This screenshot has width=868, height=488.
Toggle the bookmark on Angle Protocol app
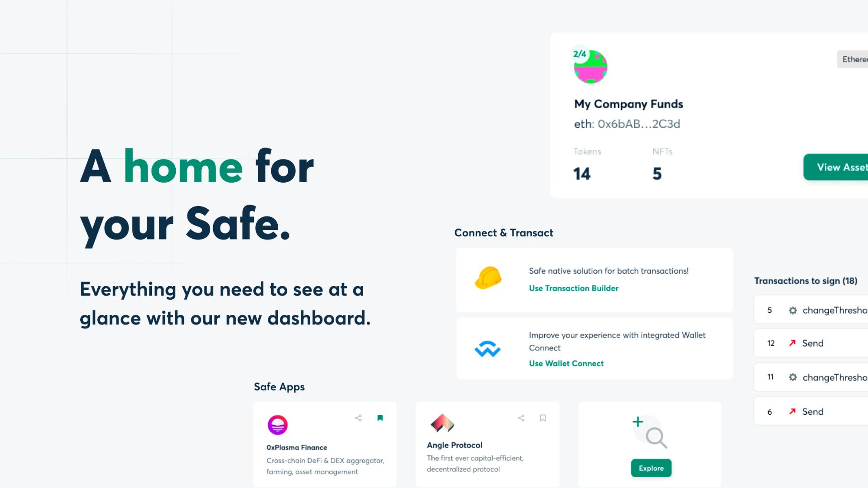tap(542, 418)
